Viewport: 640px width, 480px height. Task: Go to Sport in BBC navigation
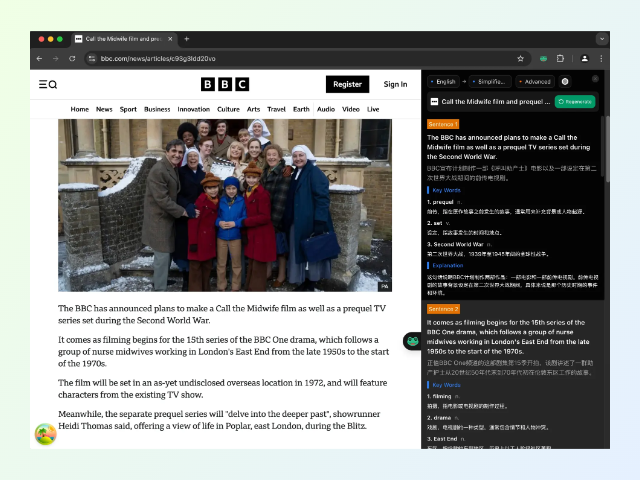128,109
